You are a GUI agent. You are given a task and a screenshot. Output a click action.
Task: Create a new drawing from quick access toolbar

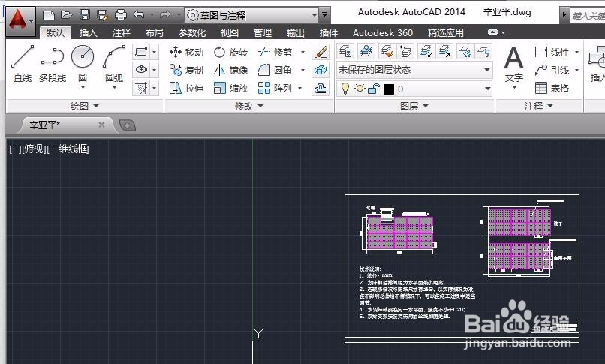49,15
